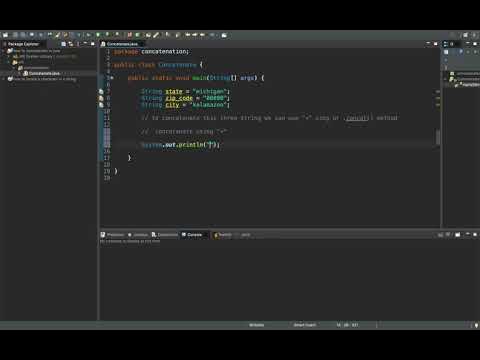The width and height of the screenshot is (480, 360).
Task: Select the Package Explorer tab
Action: point(23,44)
